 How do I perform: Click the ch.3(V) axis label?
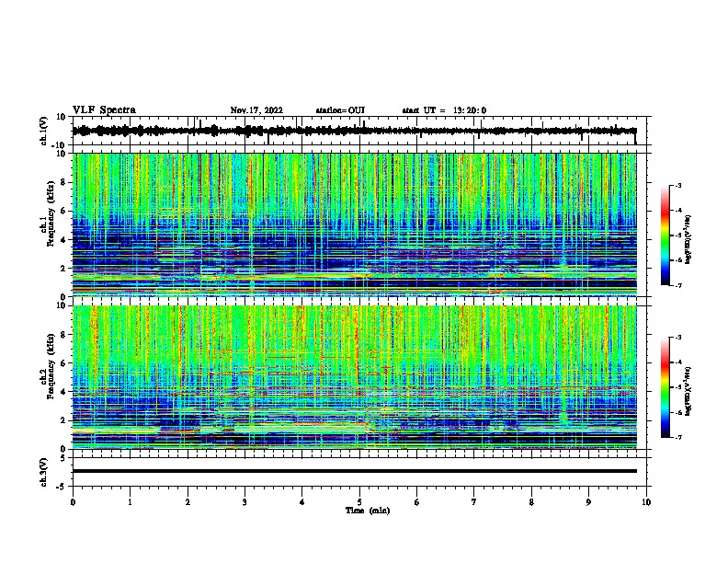[44, 472]
